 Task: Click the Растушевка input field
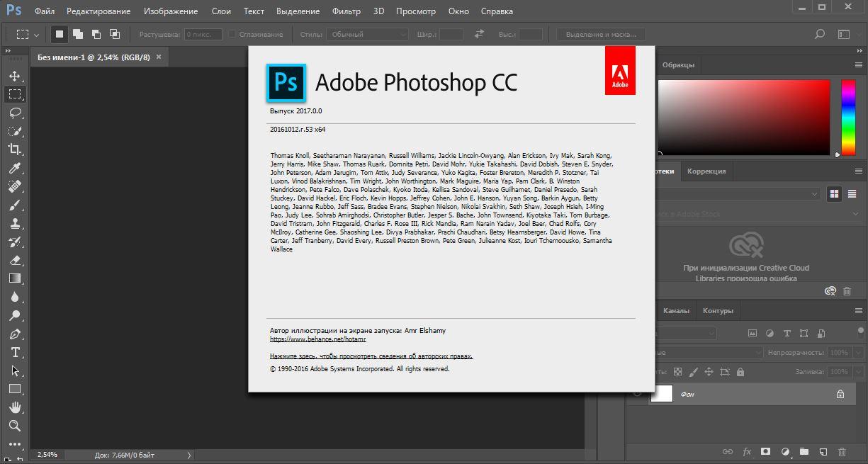(203, 34)
